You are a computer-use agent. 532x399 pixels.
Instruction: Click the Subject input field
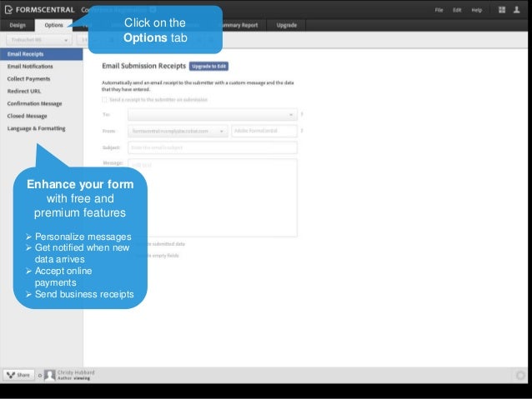(213, 147)
